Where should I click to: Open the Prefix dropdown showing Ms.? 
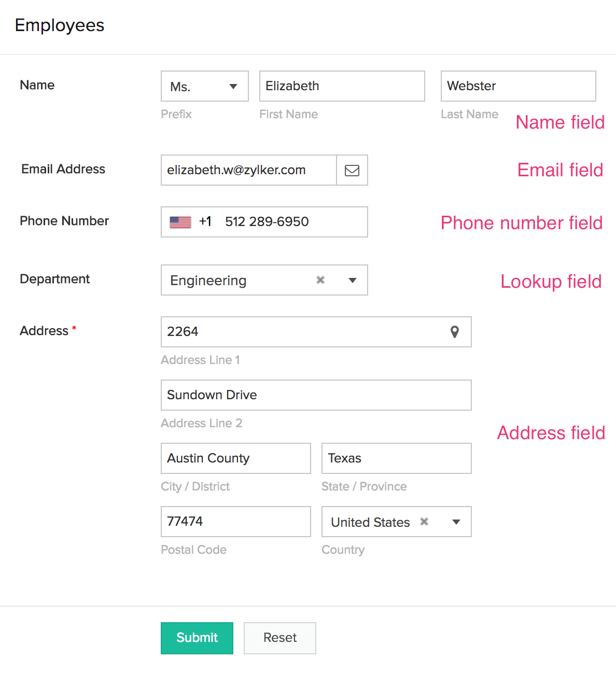(x=205, y=86)
